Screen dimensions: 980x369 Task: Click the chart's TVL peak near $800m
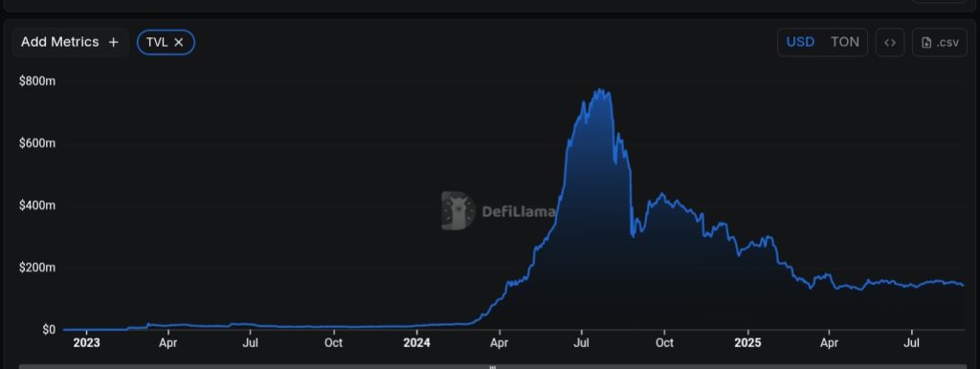tap(599, 90)
